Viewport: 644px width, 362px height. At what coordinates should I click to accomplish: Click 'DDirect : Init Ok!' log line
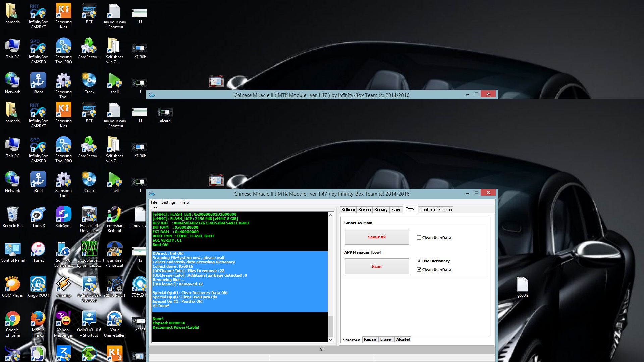tap(168, 253)
